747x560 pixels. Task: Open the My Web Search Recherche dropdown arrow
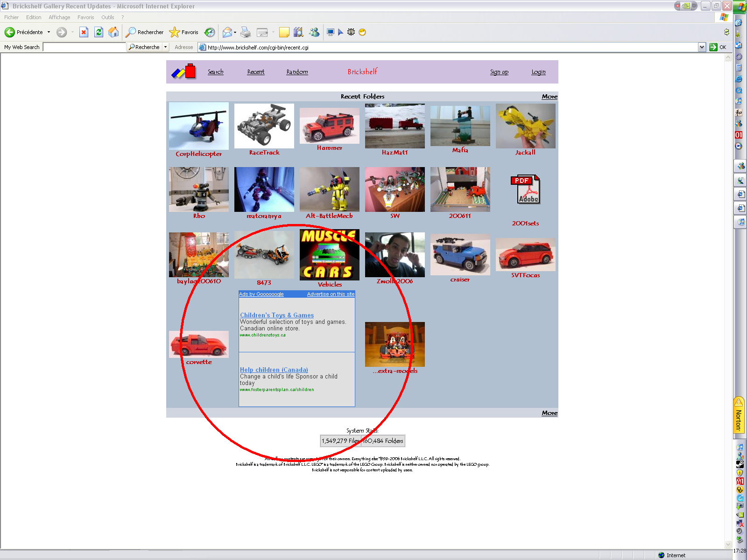(165, 47)
